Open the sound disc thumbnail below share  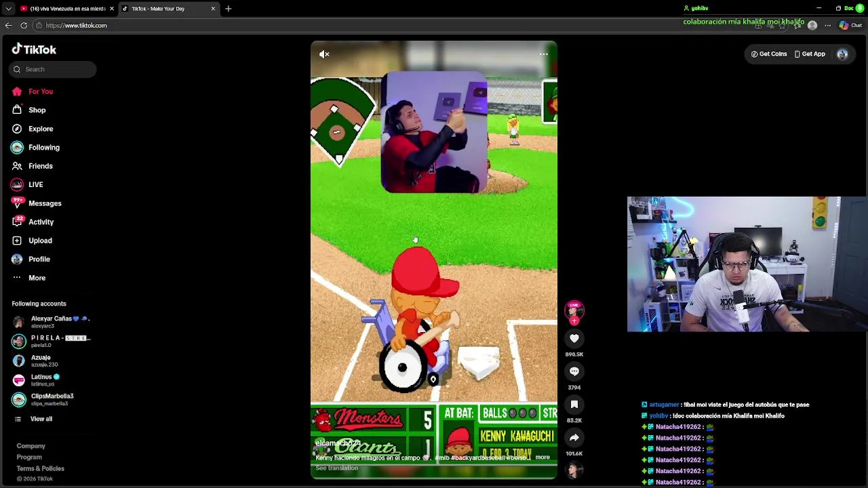click(x=574, y=470)
